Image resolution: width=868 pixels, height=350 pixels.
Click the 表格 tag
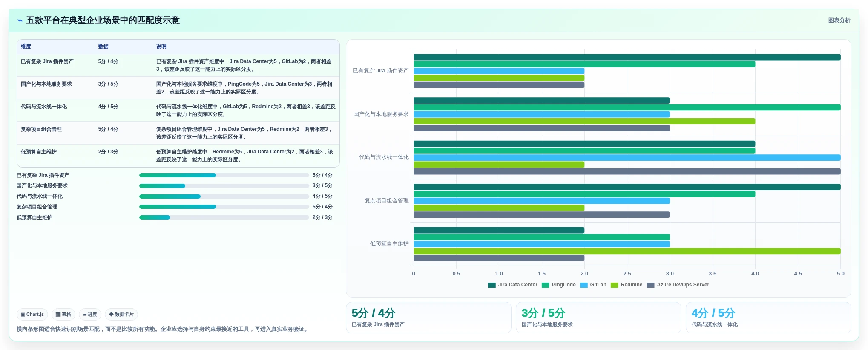63,315
